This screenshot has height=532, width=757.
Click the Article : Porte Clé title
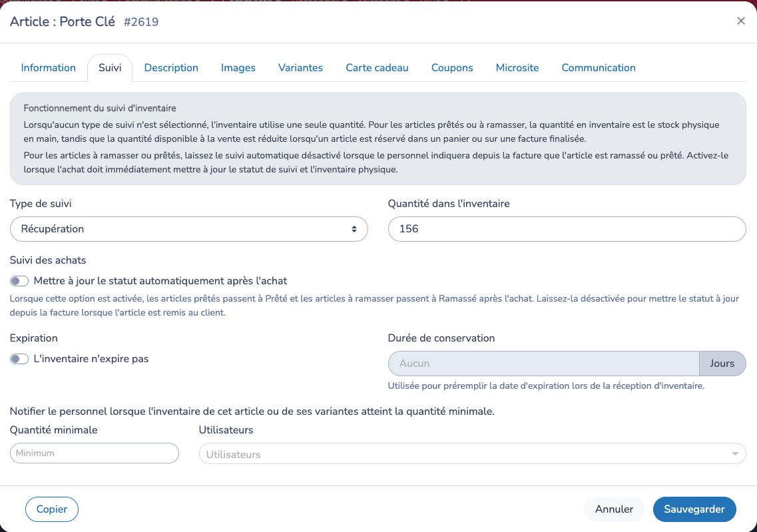(63, 22)
